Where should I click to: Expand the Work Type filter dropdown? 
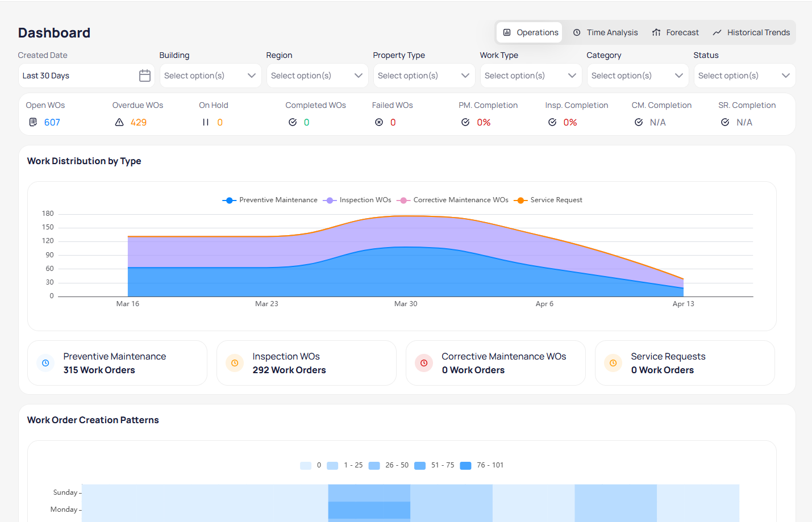[x=531, y=76]
